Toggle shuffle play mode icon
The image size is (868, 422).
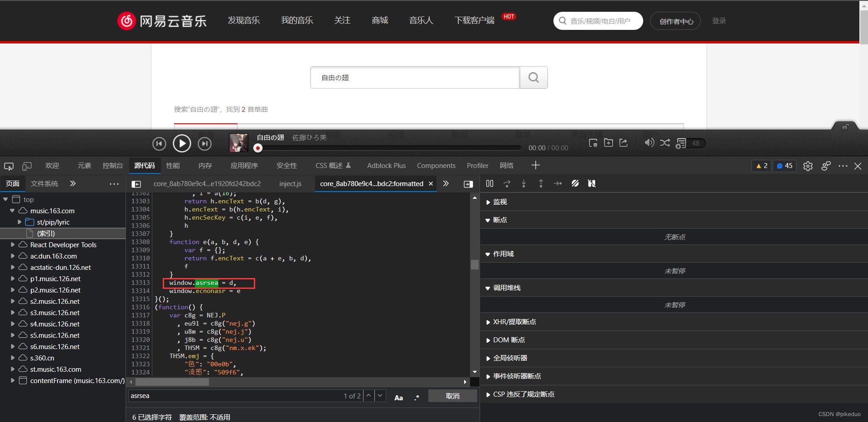[664, 143]
